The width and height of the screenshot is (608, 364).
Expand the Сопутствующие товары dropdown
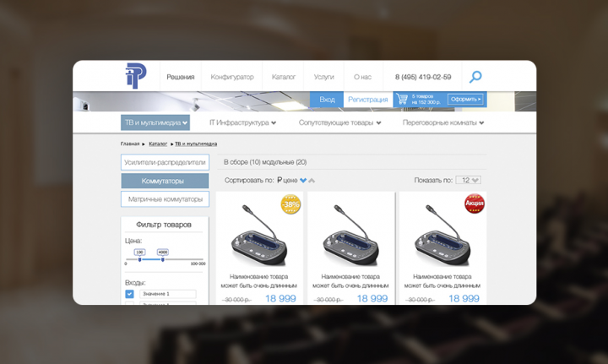pos(339,122)
